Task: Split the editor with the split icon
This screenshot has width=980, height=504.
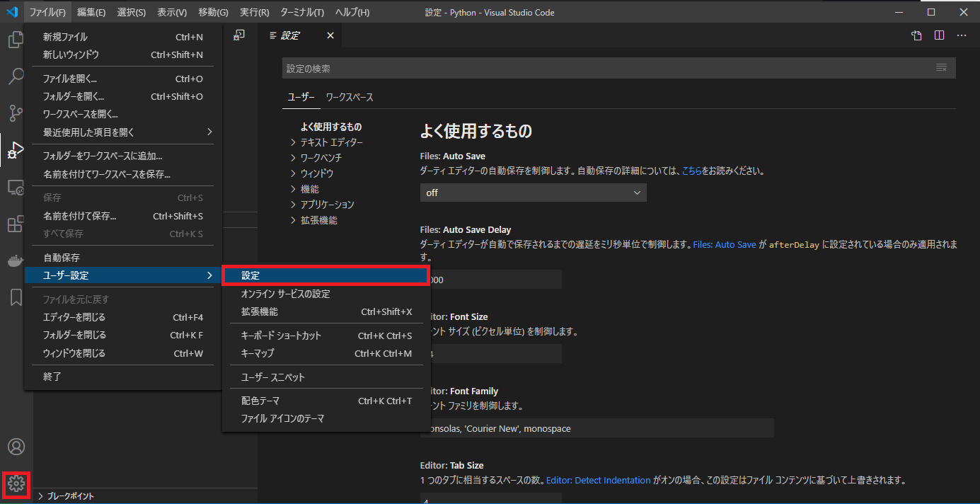Action: pos(939,35)
